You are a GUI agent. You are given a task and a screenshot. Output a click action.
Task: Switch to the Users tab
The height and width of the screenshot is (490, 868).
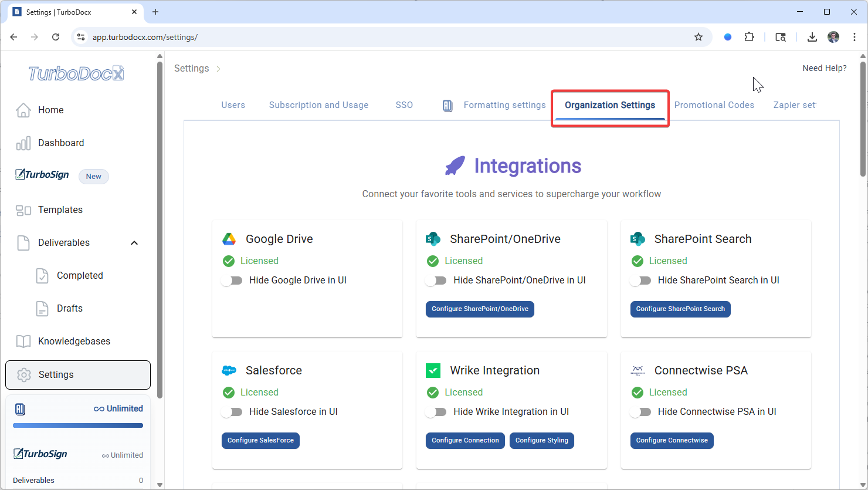click(x=233, y=105)
